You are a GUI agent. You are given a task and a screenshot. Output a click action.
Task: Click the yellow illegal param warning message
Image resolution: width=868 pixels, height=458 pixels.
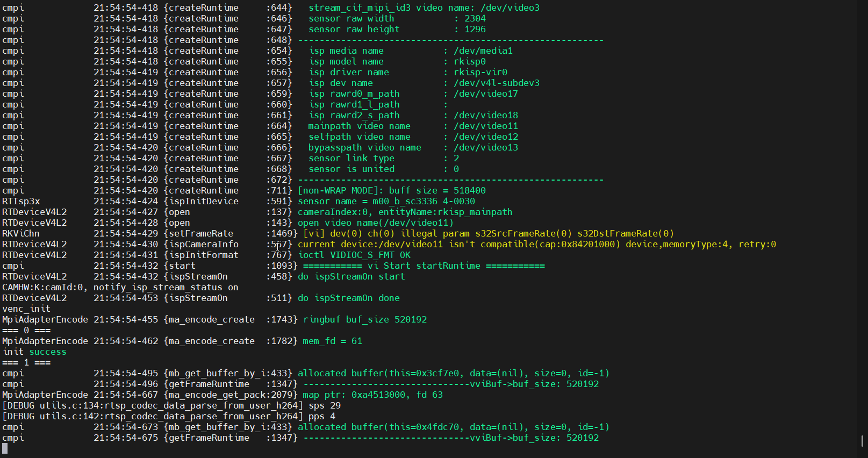click(488, 234)
